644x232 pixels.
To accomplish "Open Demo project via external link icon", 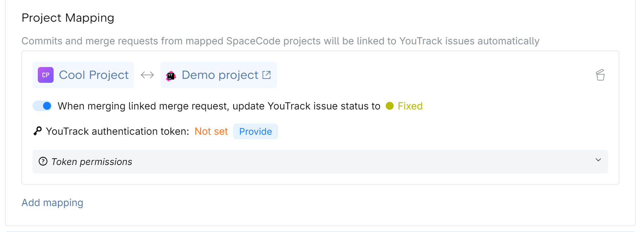I will click(x=267, y=75).
